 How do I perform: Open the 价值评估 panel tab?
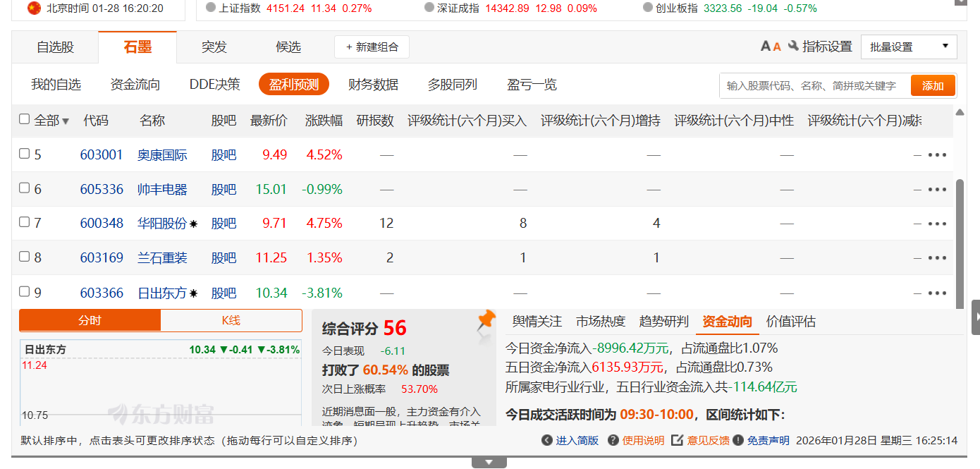(x=791, y=322)
